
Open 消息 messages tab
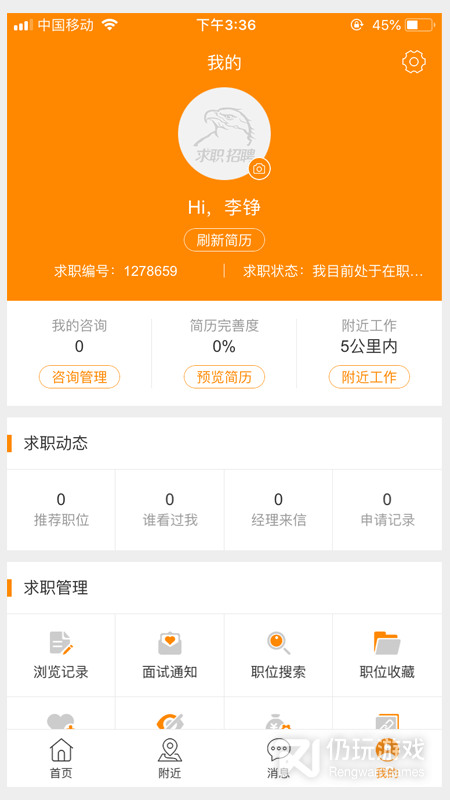279,758
